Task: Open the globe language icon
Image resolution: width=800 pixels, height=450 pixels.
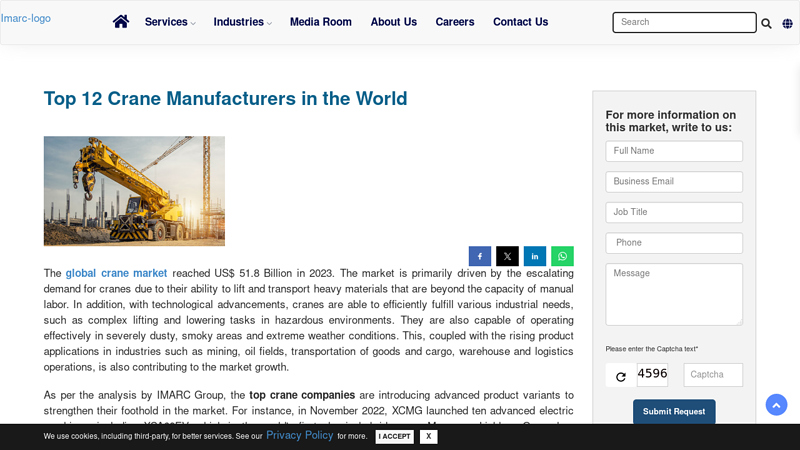Action: (787, 23)
